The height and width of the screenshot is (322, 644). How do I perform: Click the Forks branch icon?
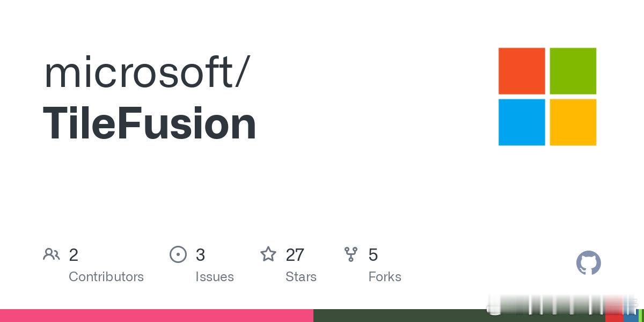(x=351, y=254)
